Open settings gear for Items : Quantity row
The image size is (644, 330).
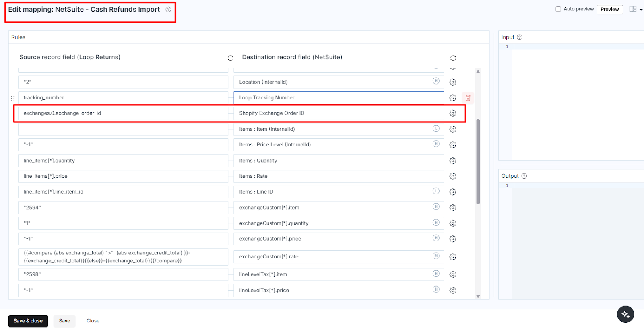[x=453, y=161]
